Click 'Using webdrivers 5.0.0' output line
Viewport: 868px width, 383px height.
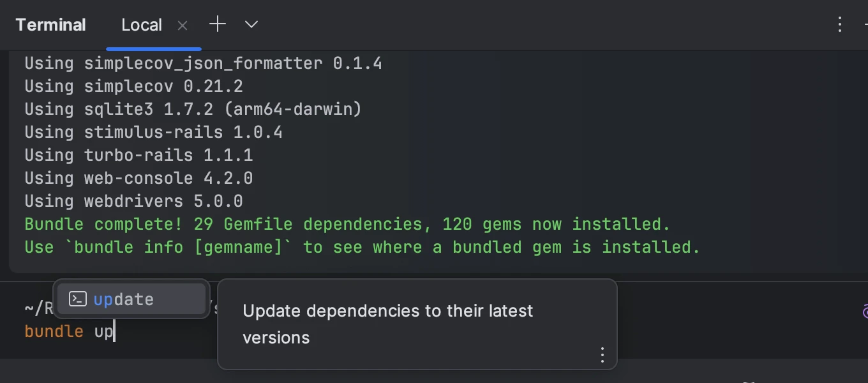[133, 201]
